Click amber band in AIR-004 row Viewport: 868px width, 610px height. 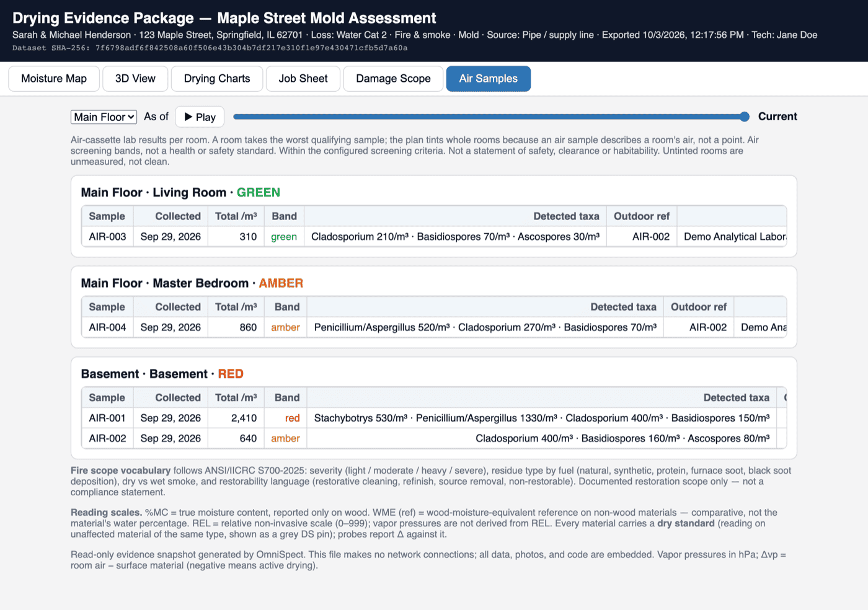tap(285, 327)
